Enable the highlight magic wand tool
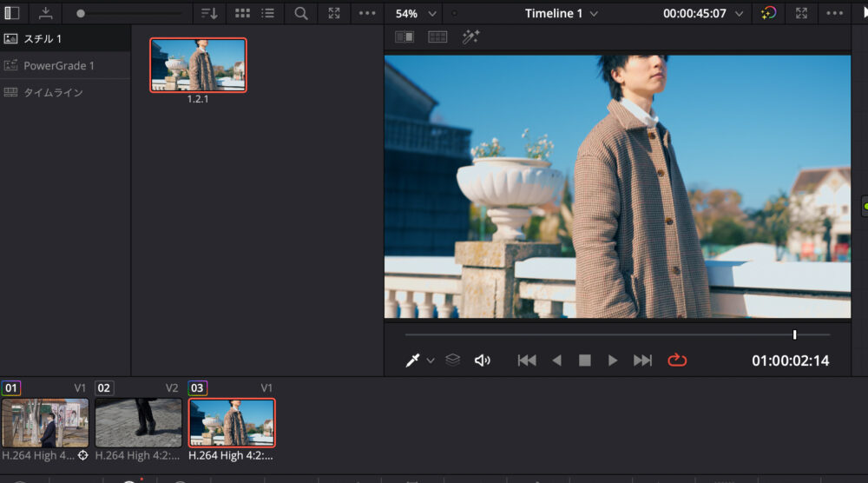The image size is (868, 483). click(x=470, y=37)
